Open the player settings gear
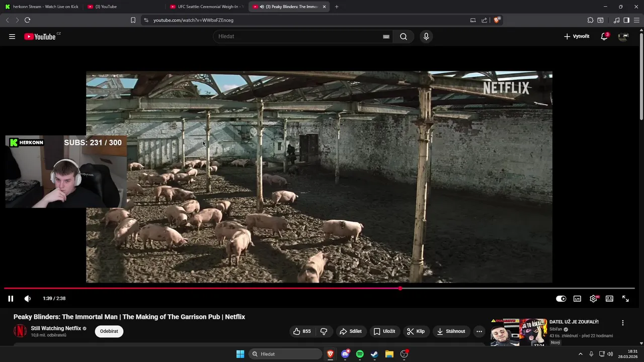Screen dimensions: 644x362 594,299
